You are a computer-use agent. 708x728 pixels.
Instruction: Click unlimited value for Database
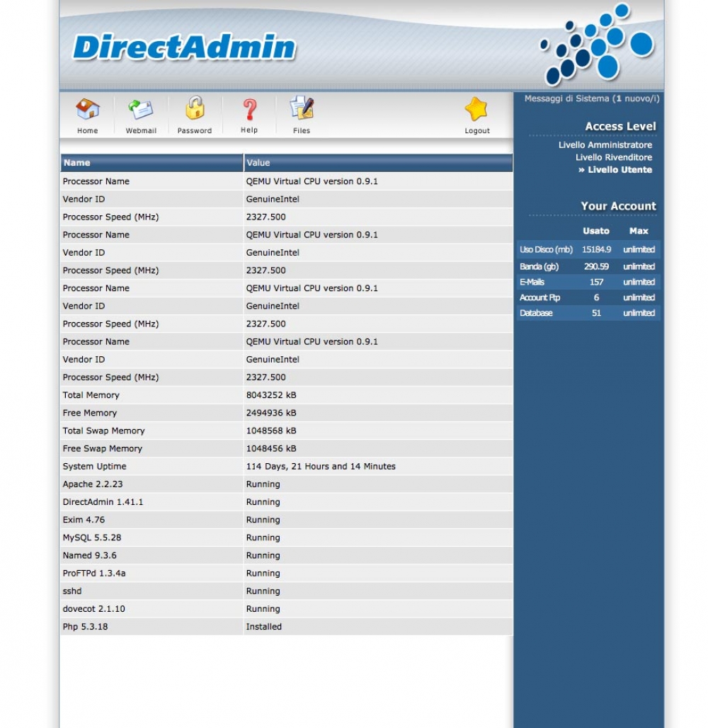click(x=639, y=313)
